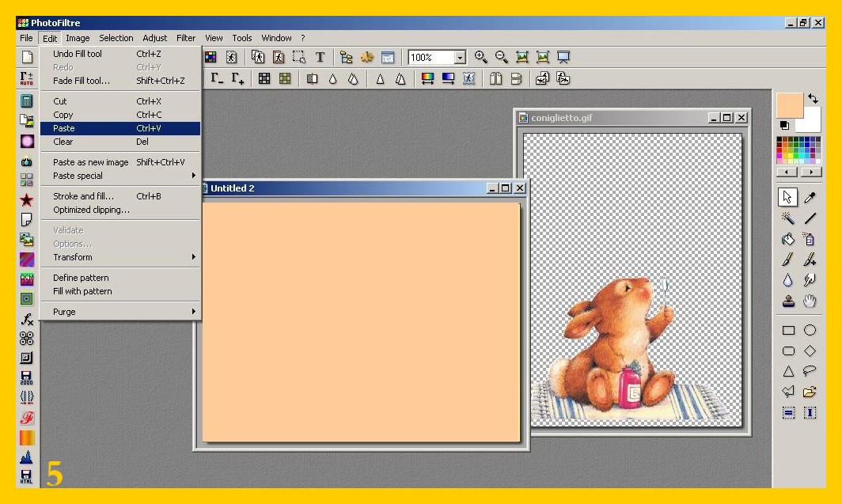Open the Filter menu

(x=186, y=38)
